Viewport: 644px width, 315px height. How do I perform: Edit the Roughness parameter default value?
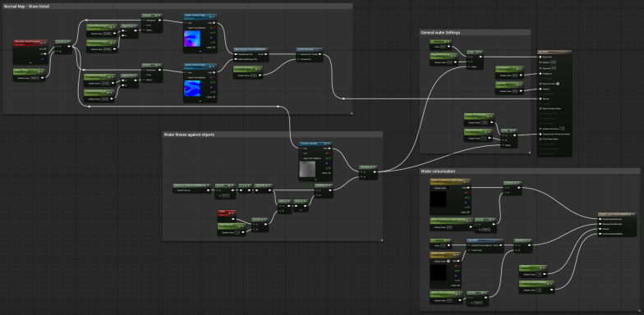point(515,75)
